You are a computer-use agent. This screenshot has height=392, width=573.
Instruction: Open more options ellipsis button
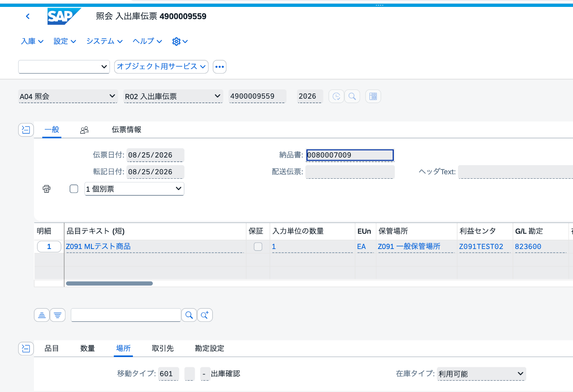(219, 67)
